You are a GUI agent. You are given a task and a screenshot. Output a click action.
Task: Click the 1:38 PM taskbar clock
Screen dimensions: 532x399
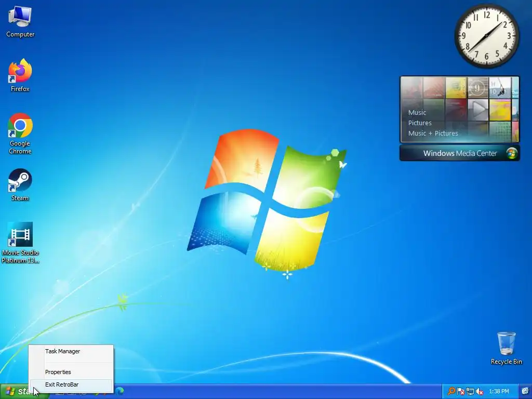point(499,391)
